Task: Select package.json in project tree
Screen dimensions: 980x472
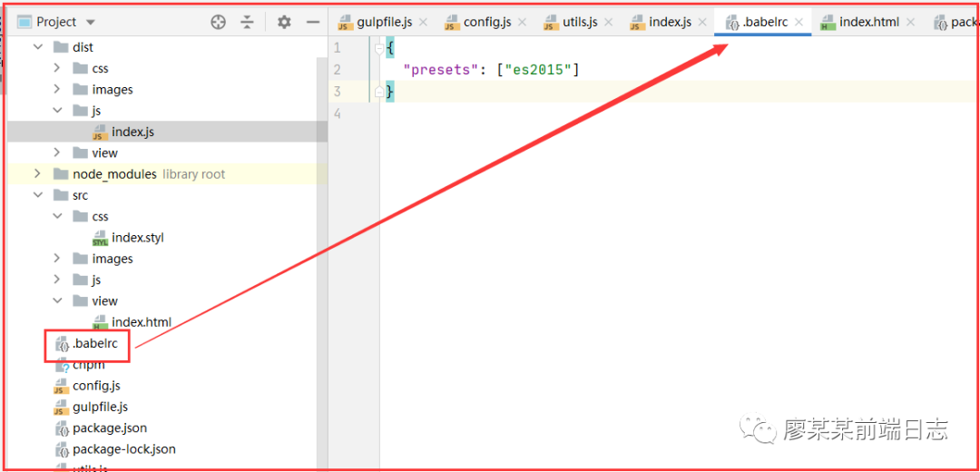Action: pos(110,428)
